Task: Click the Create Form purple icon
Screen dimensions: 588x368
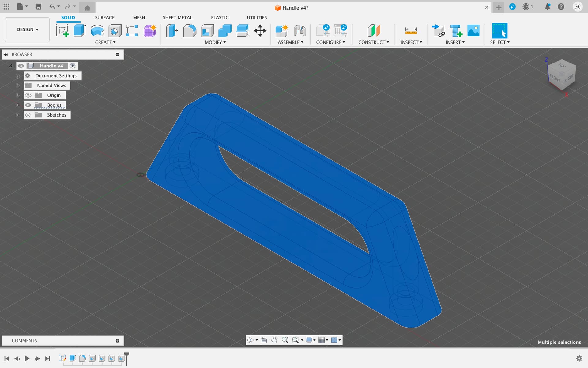Action: pos(150,31)
